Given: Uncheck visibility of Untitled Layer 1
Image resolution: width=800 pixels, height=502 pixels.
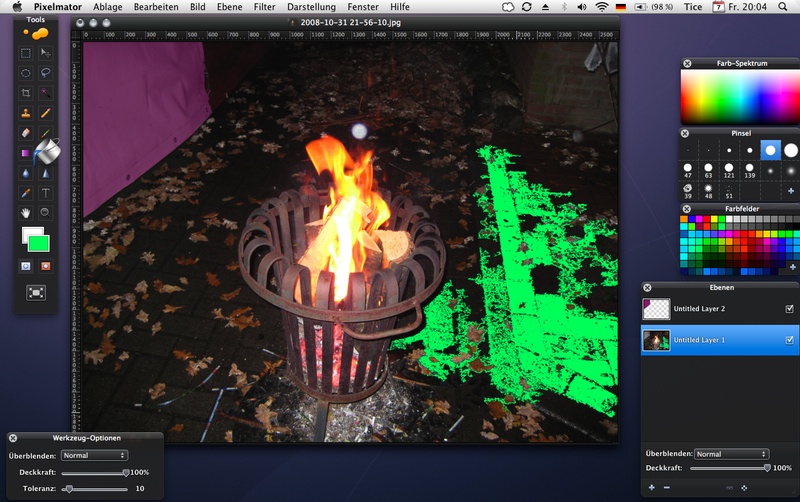Looking at the screenshot, I should coord(789,340).
